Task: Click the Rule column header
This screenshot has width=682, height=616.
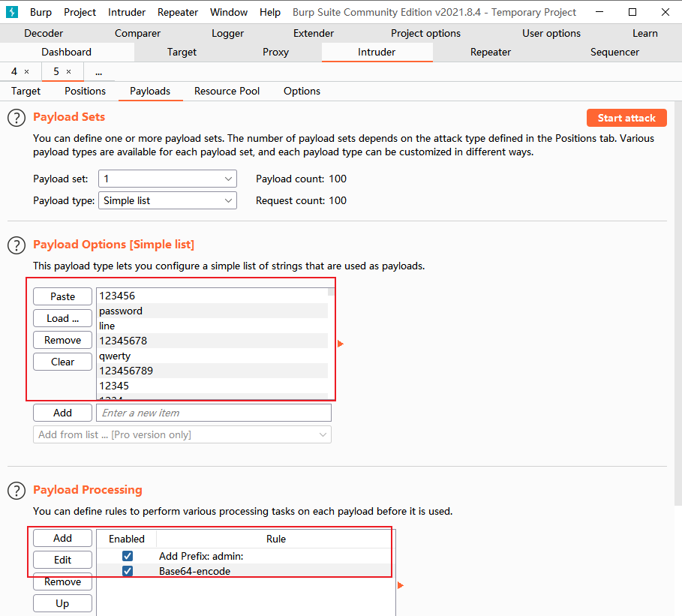Action: tap(276, 539)
